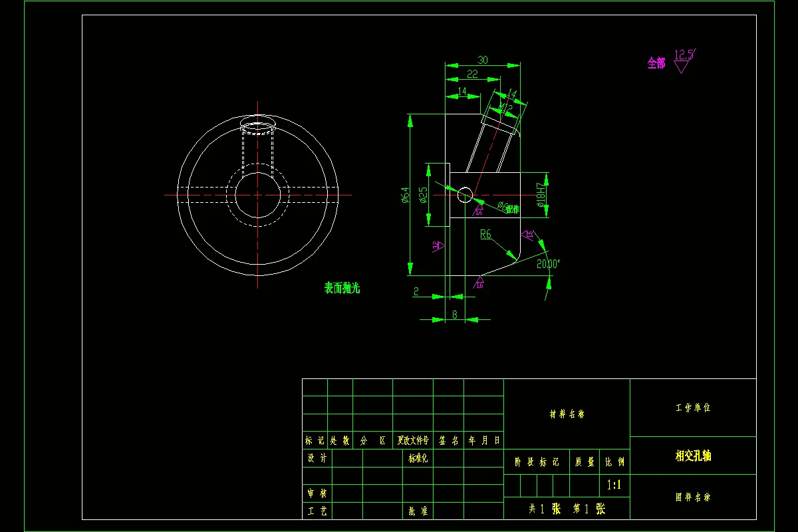The image size is (798, 532).
Task: Select the 签名 header cell
Action: click(x=448, y=440)
